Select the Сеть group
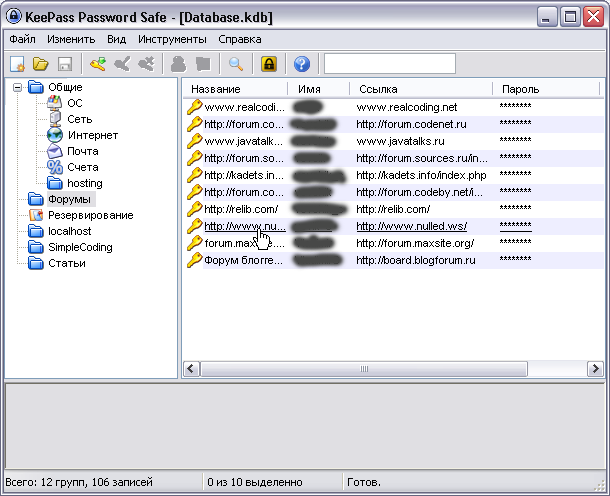Image resolution: width=610 pixels, height=496 pixels. pos(79,119)
